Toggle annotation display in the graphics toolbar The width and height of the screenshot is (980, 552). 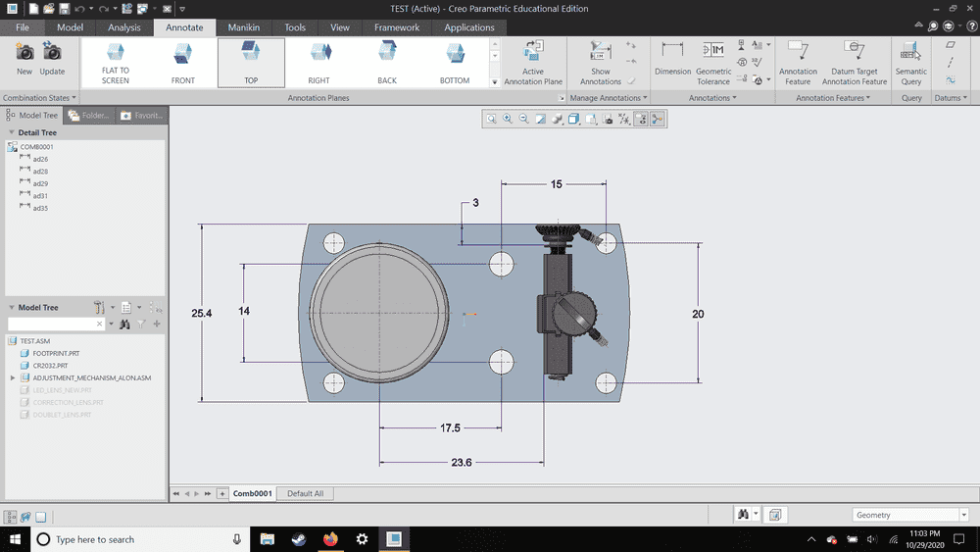click(x=640, y=119)
